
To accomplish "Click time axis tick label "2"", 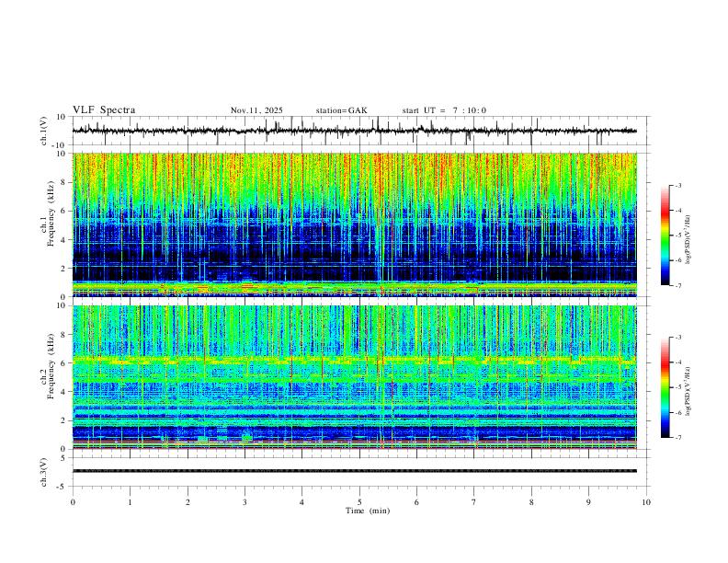I will point(188,502).
